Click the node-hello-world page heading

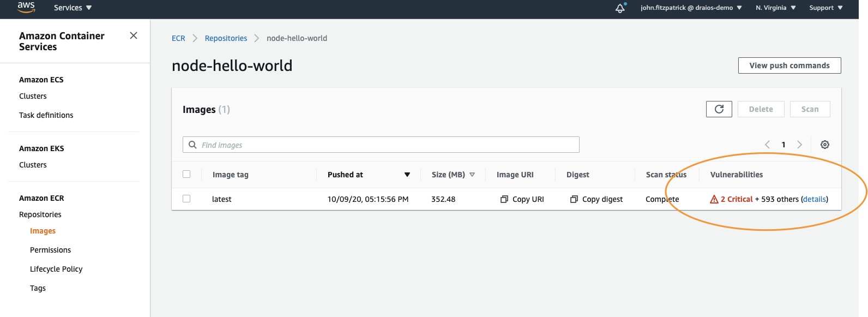232,65
